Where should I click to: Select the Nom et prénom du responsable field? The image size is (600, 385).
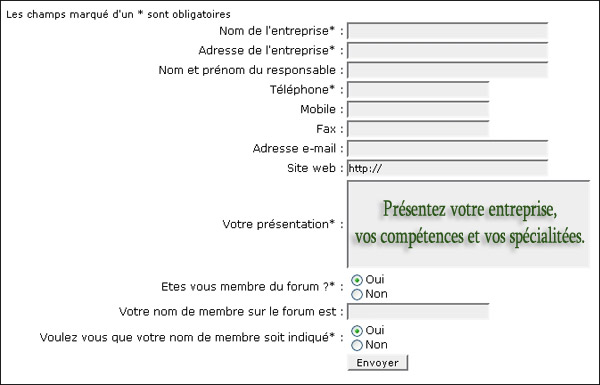pos(447,70)
